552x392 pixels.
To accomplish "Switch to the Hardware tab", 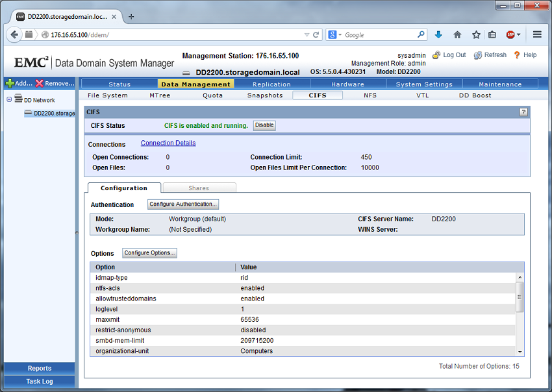I will tap(348, 84).
